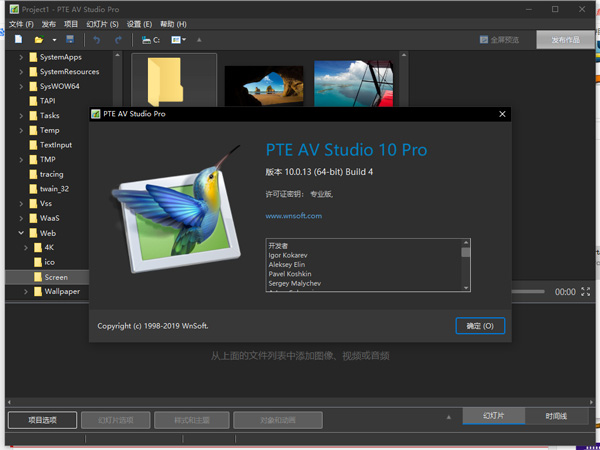Open the file view mode dropdown
Screen dimensions: 600x450
[179, 40]
